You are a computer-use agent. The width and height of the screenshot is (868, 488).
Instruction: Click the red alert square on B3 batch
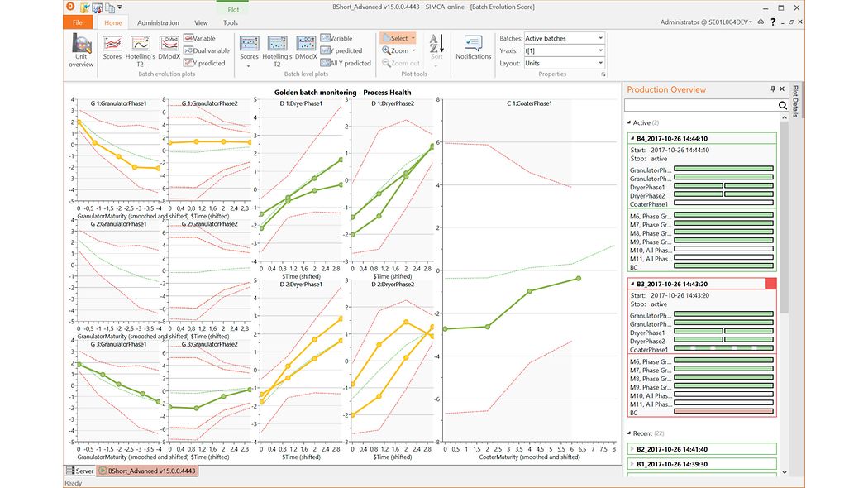(x=771, y=284)
